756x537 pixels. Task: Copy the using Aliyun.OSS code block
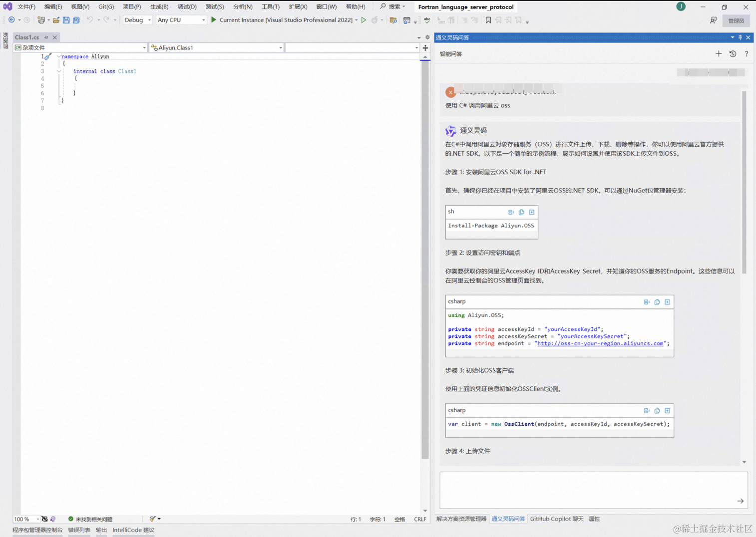[657, 302]
